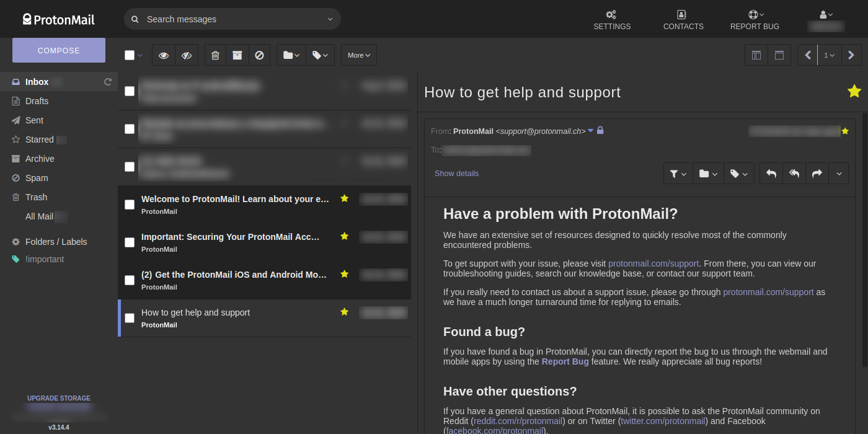The image size is (868, 434).
Task: Select the Drafts folder in the sidebar
Action: click(x=37, y=100)
